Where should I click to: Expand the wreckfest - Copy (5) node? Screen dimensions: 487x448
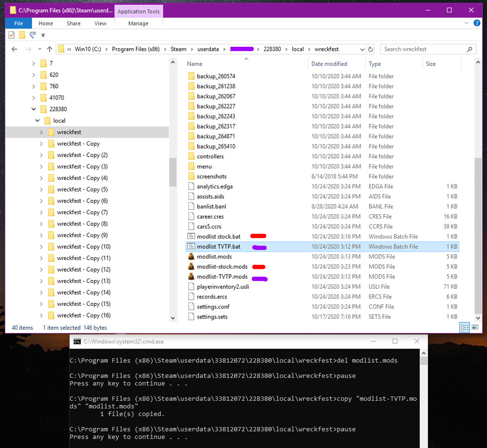click(41, 189)
